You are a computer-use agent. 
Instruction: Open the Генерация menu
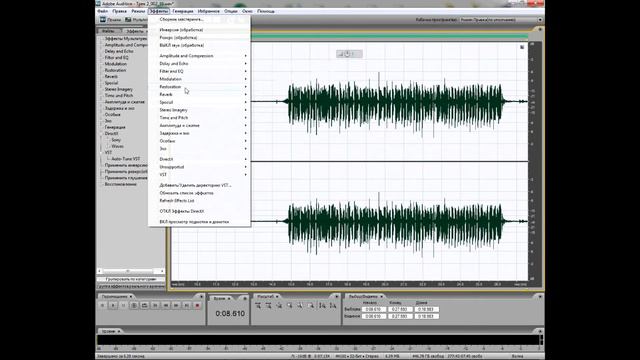point(182,11)
